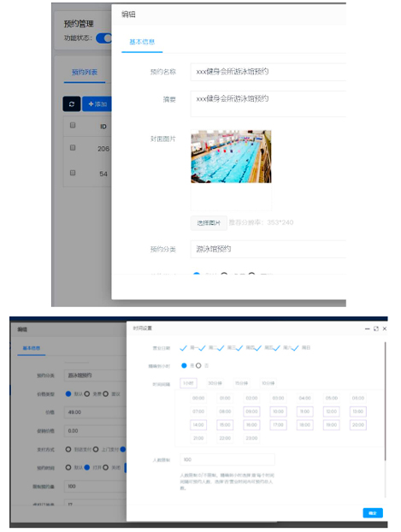Toggle the 周三 business day check
Image resolution: width=401 pixels, height=532 pixels.
tap(221, 348)
